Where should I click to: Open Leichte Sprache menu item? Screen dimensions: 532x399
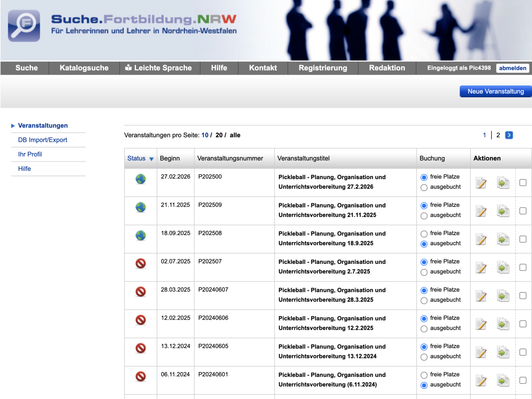[x=159, y=68]
